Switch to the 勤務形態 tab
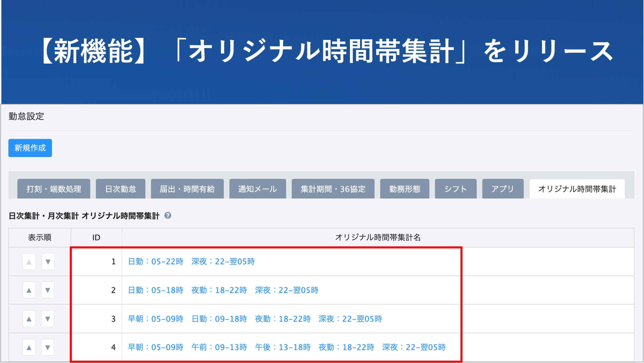 [x=405, y=189]
